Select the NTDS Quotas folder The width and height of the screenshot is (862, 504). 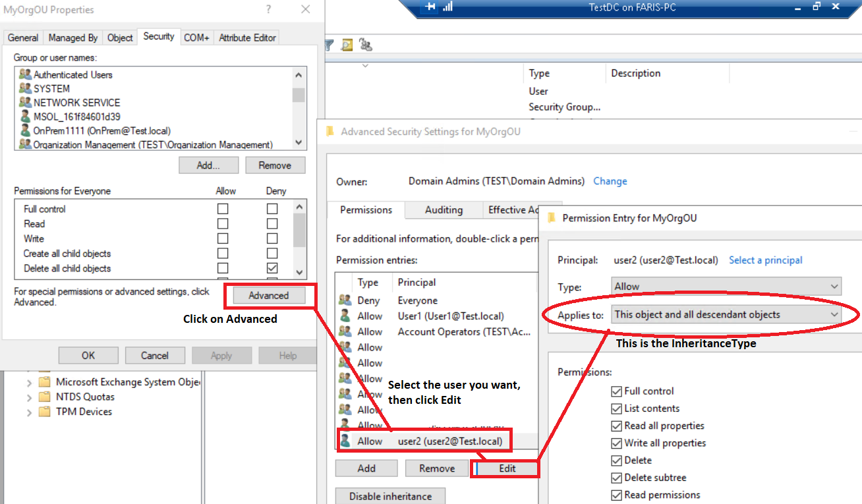click(85, 397)
